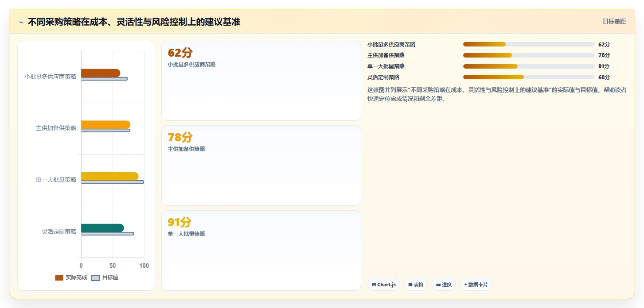This screenshot has width=644, height=308.
Task: Select the 91分 data card
Action: point(261,250)
